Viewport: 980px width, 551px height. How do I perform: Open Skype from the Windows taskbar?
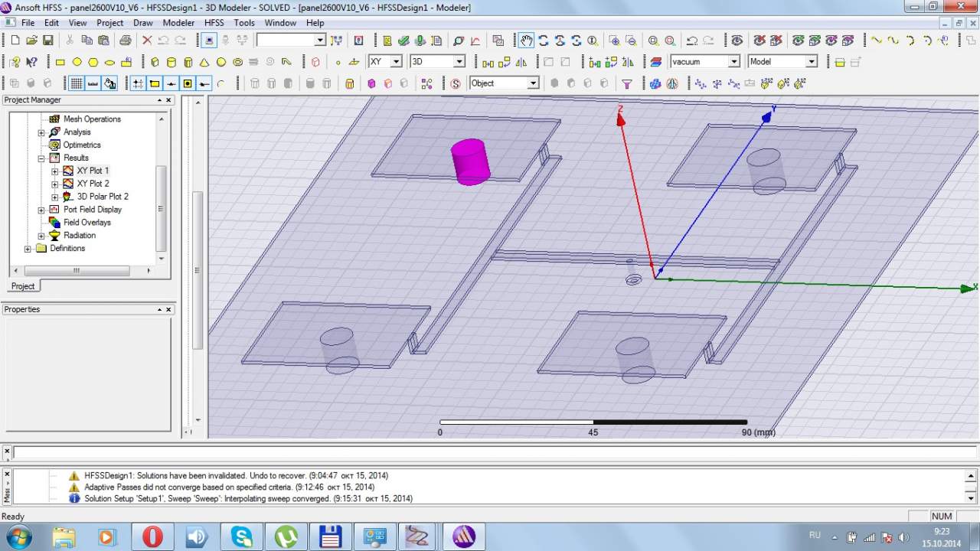point(242,536)
